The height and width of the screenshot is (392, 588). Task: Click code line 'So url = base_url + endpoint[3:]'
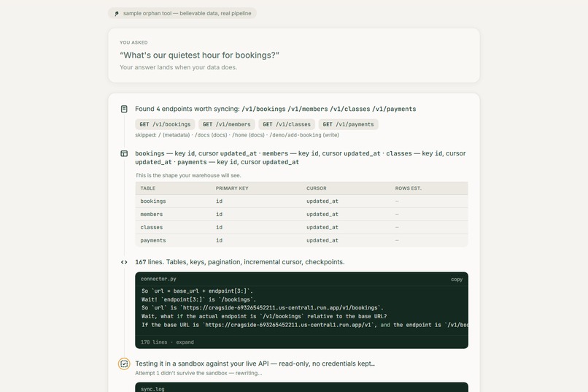pyautogui.click(x=197, y=291)
